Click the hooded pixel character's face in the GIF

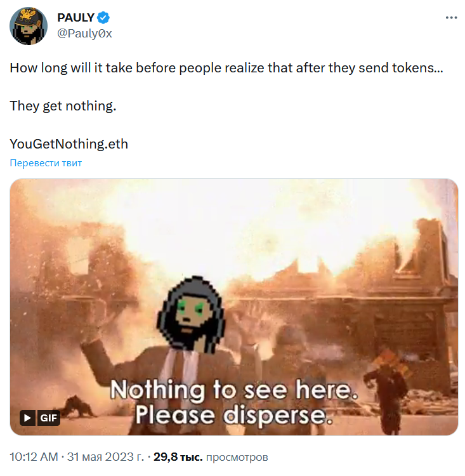click(191, 314)
